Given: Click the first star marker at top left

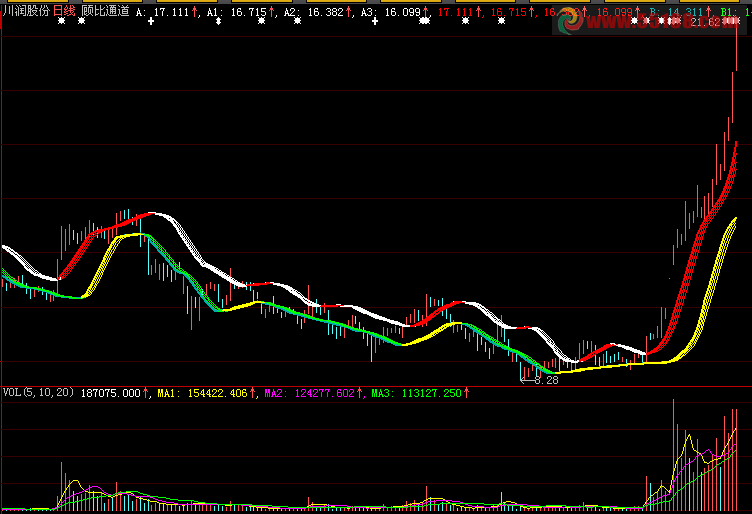Looking at the screenshot, I should 60,21.
